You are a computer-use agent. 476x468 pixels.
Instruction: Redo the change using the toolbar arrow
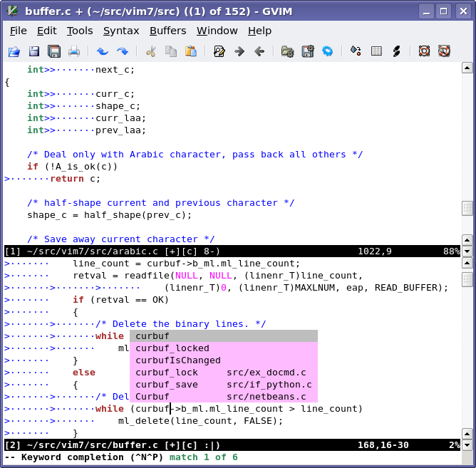123,51
